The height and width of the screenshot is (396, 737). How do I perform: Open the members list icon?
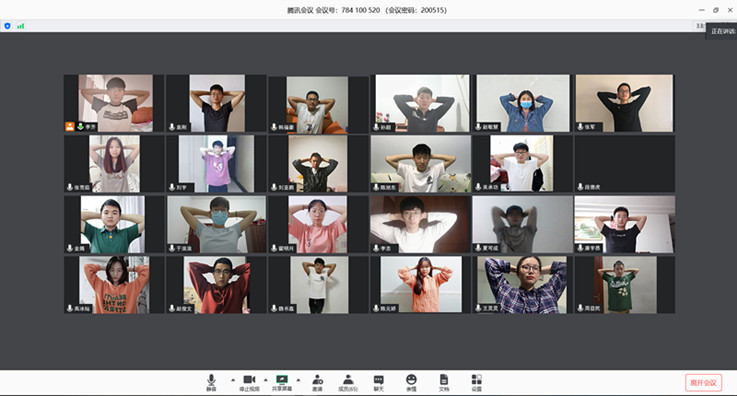348,382
